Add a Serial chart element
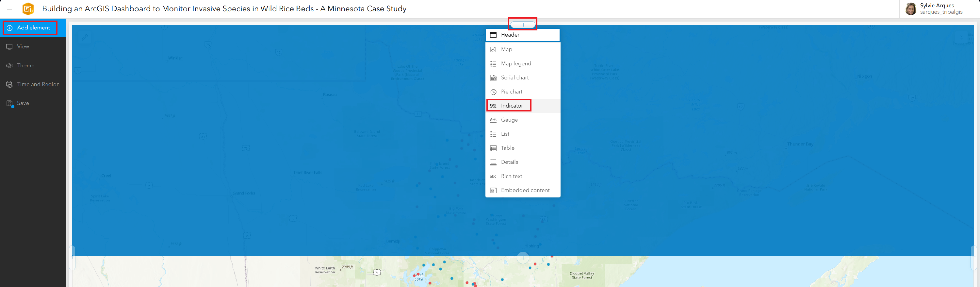Viewport: 980px width, 287px height. (523, 78)
